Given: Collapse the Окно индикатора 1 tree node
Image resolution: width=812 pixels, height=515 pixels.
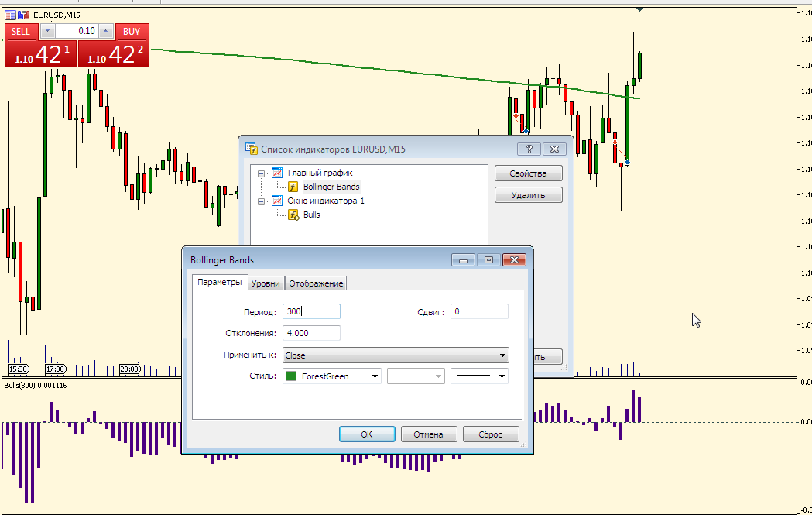Looking at the screenshot, I should point(262,201).
